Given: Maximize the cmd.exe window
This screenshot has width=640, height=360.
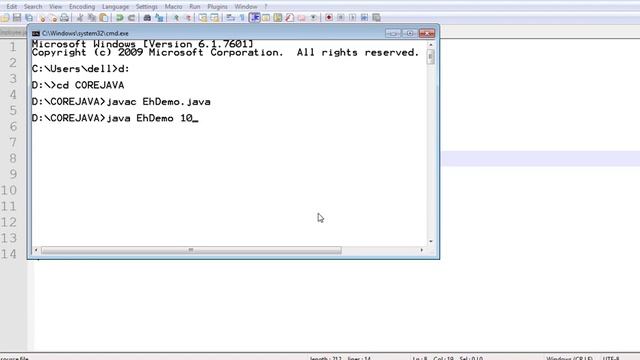Looking at the screenshot, I should (x=409, y=33).
